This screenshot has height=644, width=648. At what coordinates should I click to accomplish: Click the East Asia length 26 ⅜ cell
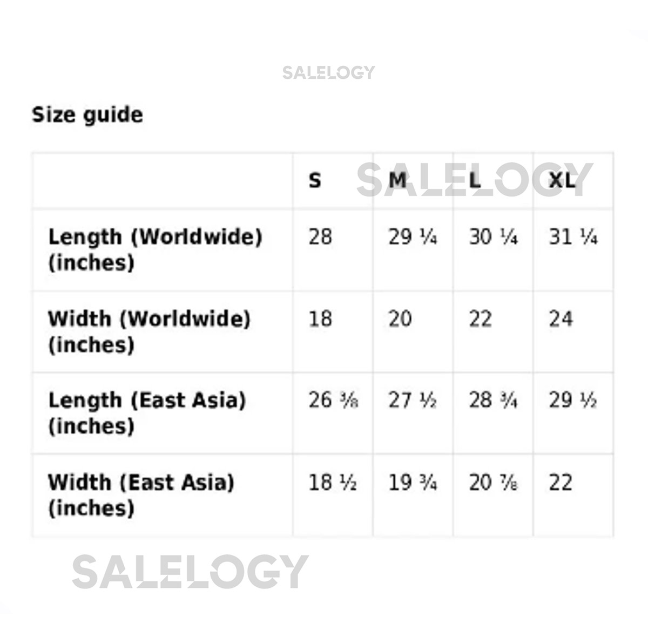tap(333, 401)
